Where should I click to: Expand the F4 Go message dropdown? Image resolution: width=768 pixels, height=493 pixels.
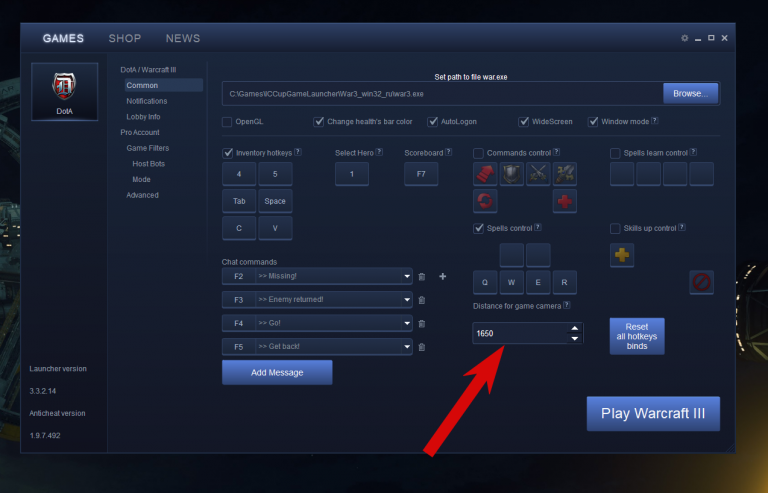407,323
